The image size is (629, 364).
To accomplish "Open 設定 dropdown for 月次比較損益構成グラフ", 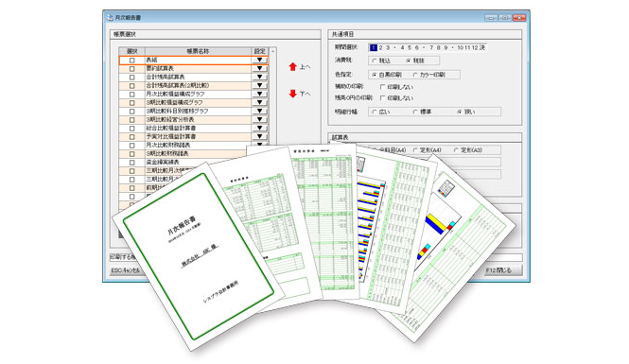I will pyautogui.click(x=260, y=94).
